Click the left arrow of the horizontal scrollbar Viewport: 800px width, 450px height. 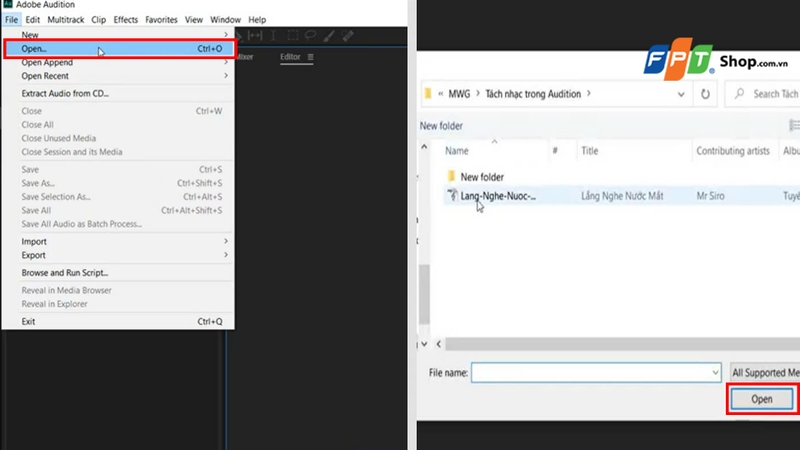point(439,344)
